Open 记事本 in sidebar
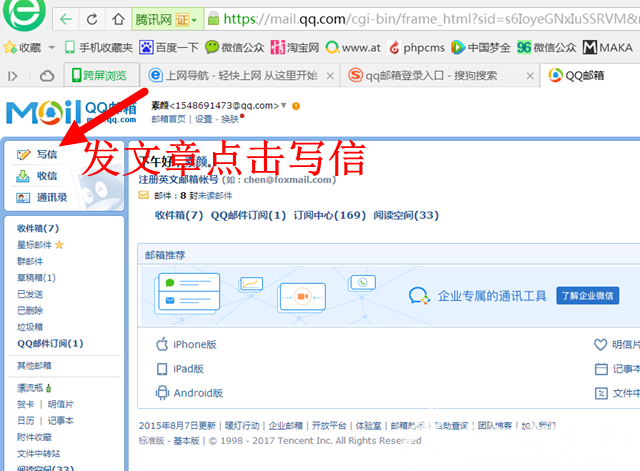The height and width of the screenshot is (471, 640). click(x=61, y=420)
